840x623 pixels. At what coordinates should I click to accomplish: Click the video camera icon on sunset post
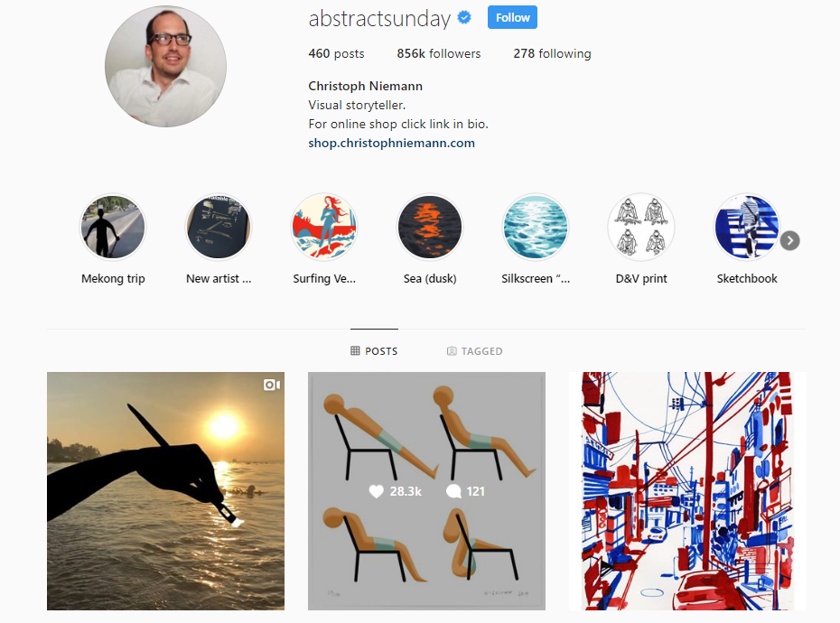point(272,385)
